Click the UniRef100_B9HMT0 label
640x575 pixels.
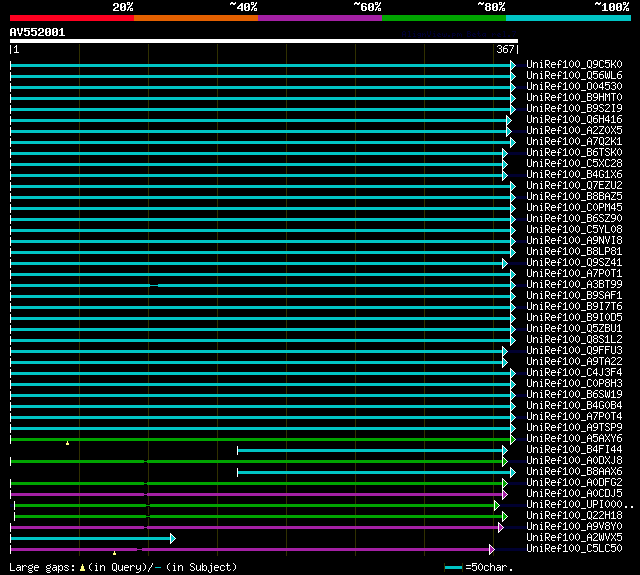(x=574, y=98)
